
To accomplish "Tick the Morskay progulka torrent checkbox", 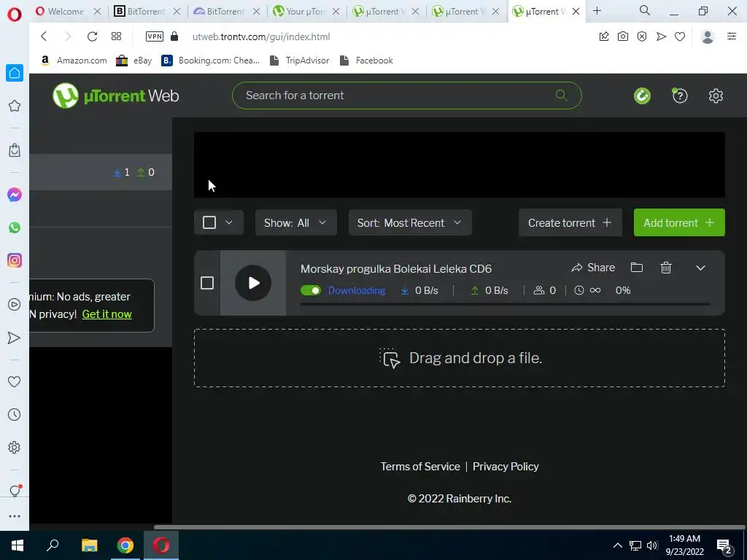I will [x=207, y=283].
